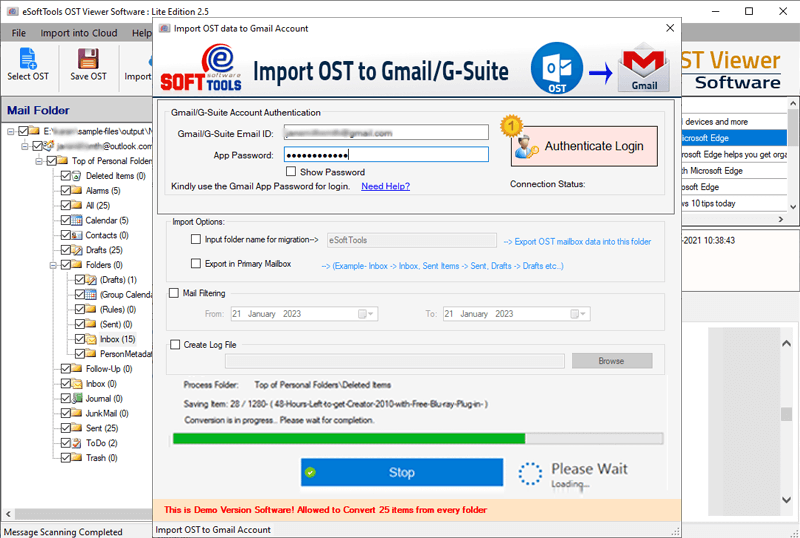Click the Gmail/G-Suite Email ID field
The height and width of the screenshot is (538, 800).
386,133
